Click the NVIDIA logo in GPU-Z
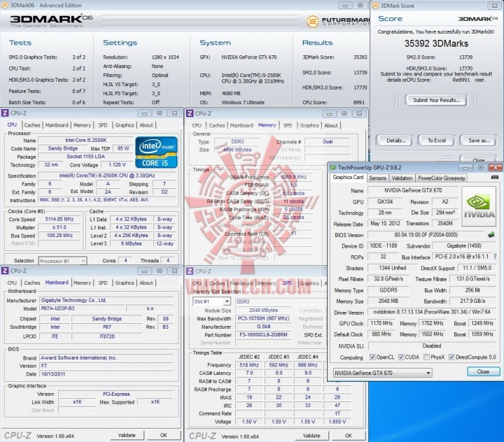This screenshot has height=442, width=504. coord(479,208)
